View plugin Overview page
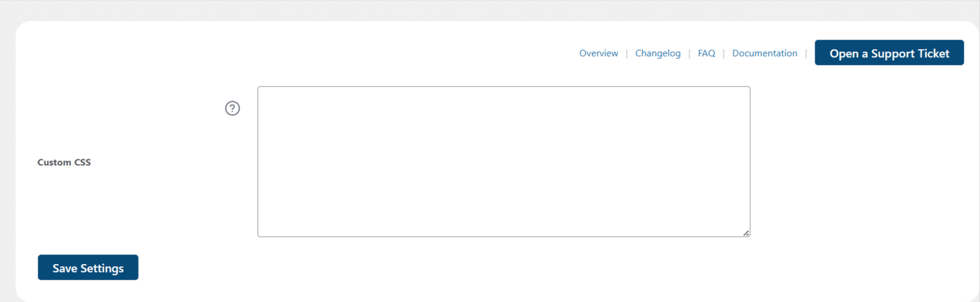The image size is (980, 302). 598,53
